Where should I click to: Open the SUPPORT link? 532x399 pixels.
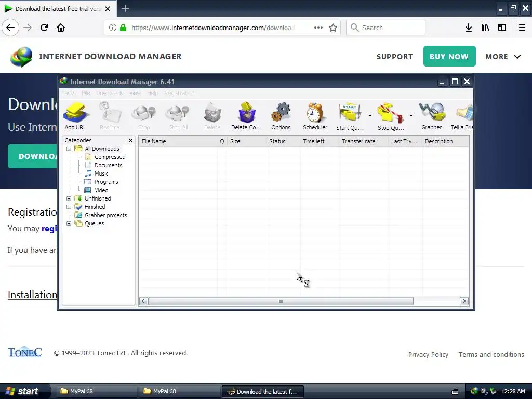[395, 57]
